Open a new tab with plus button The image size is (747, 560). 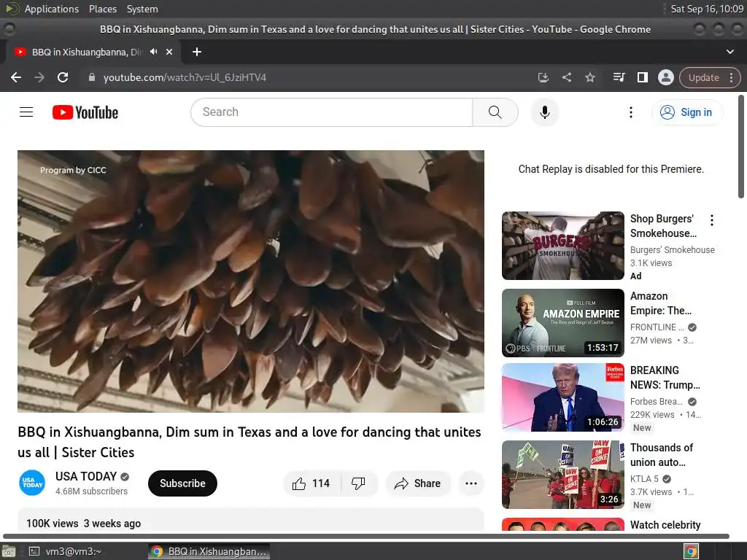[197, 52]
